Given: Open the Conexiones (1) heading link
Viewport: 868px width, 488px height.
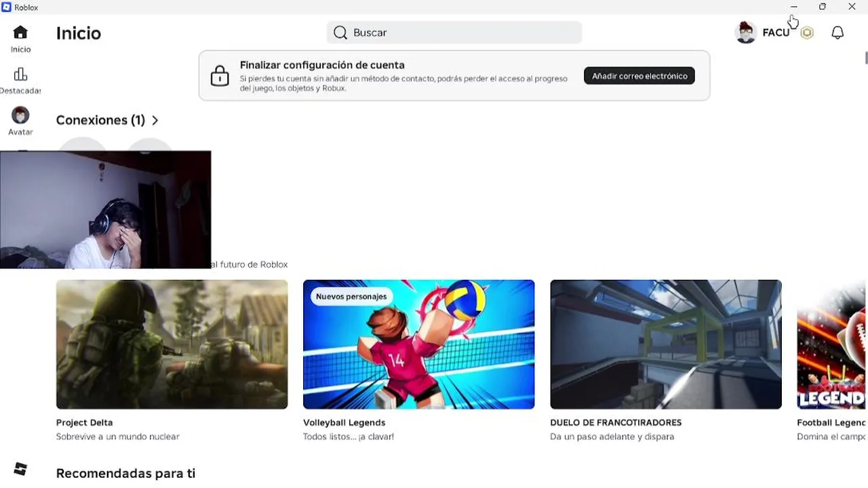Looking at the screenshot, I should (x=100, y=120).
